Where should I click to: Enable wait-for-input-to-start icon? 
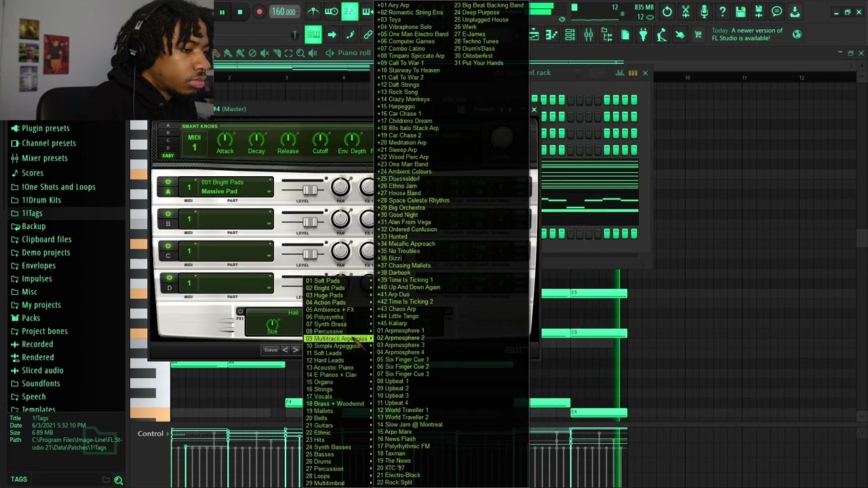click(332, 12)
